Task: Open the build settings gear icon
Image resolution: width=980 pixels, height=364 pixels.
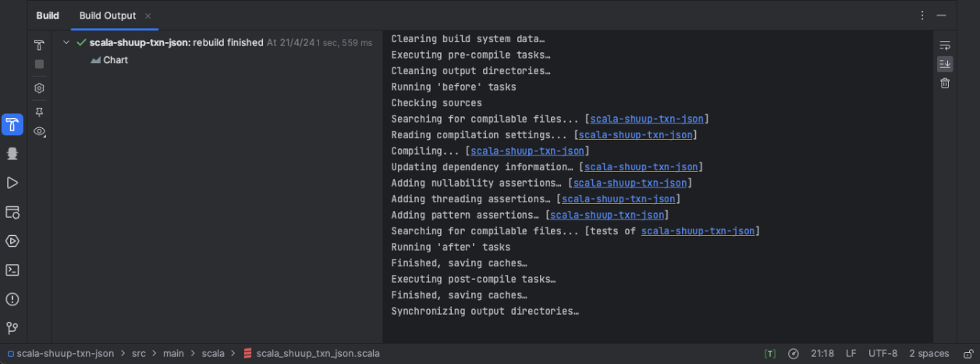Action: [39, 88]
